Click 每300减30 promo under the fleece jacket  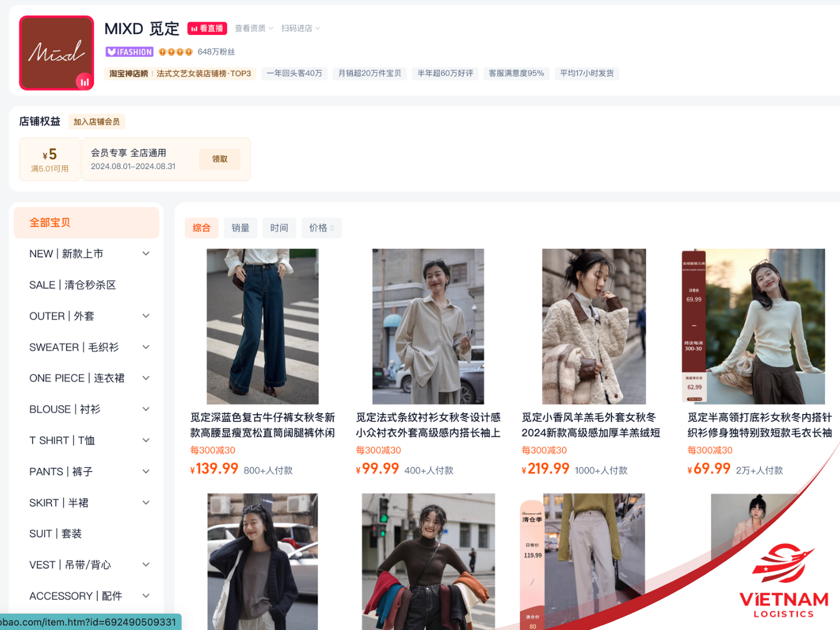click(x=544, y=450)
